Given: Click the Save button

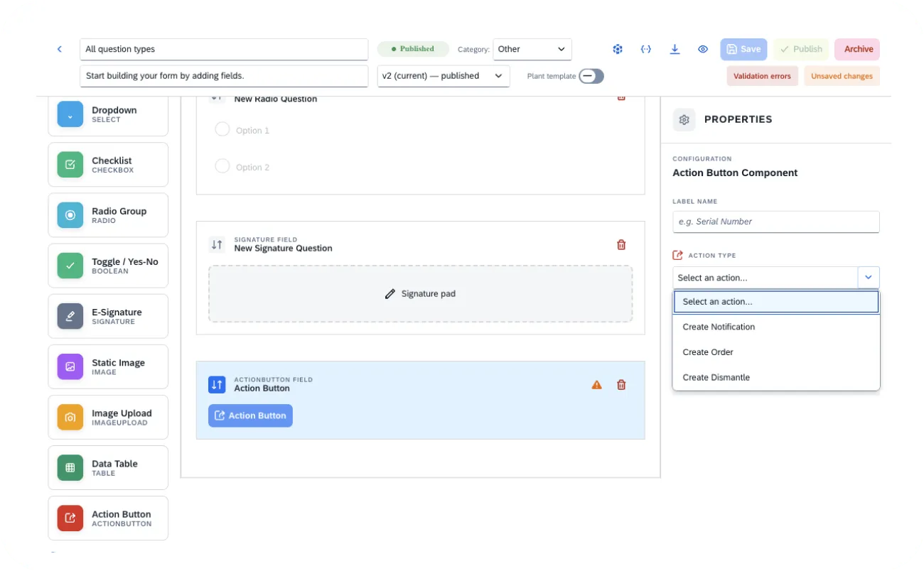Looking at the screenshot, I should 743,49.
